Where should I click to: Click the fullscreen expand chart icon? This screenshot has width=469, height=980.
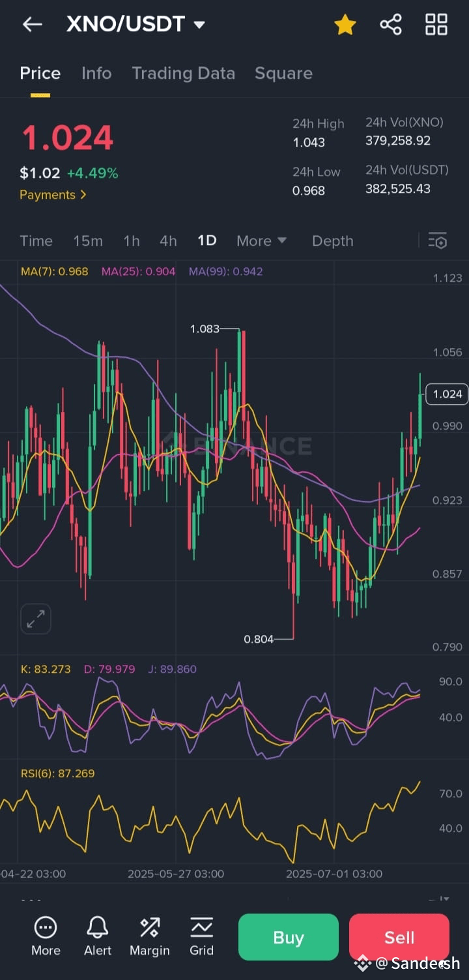click(36, 619)
